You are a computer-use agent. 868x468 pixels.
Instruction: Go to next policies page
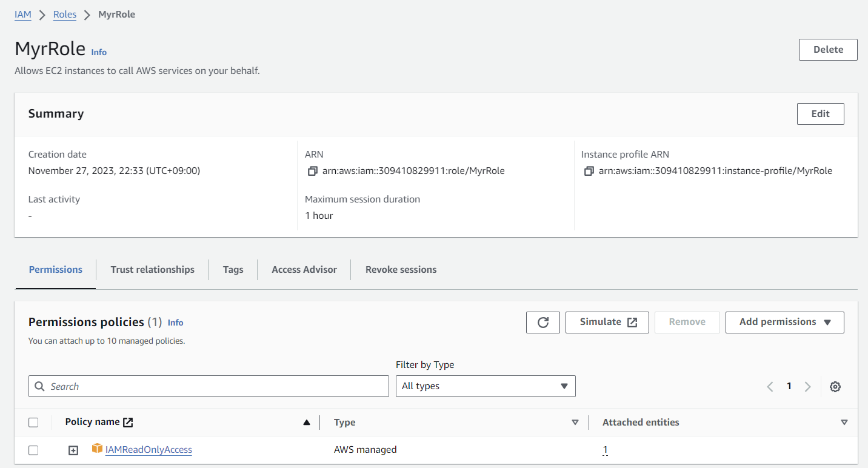[807, 387]
